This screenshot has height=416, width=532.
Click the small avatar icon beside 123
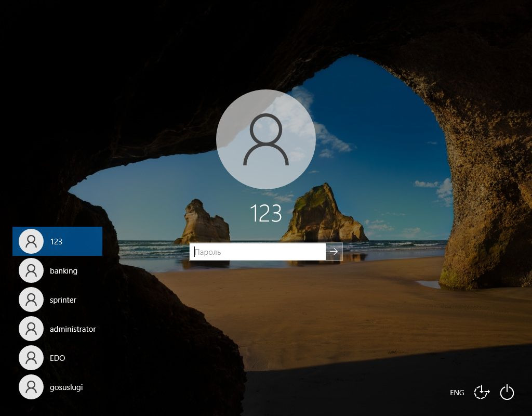point(31,241)
